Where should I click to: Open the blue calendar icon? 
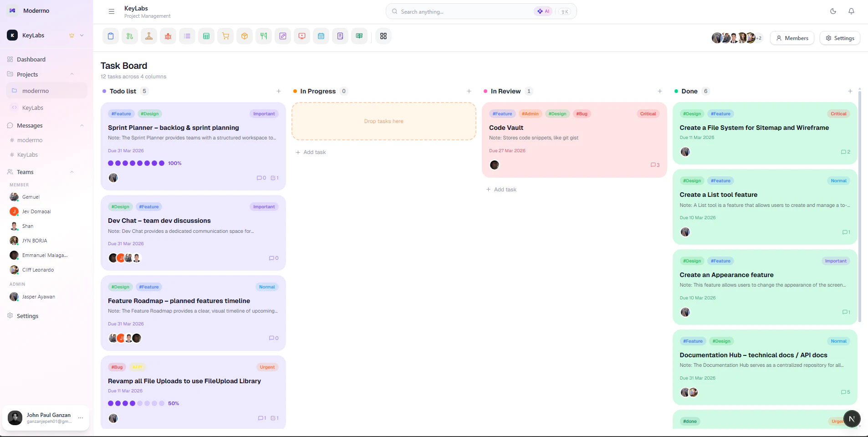(321, 36)
